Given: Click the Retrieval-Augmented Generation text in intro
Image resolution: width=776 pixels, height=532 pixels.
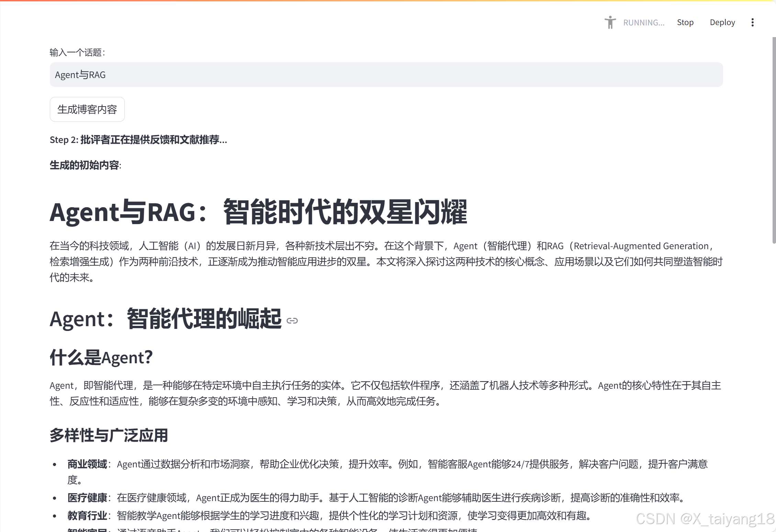Looking at the screenshot, I should (x=641, y=246).
